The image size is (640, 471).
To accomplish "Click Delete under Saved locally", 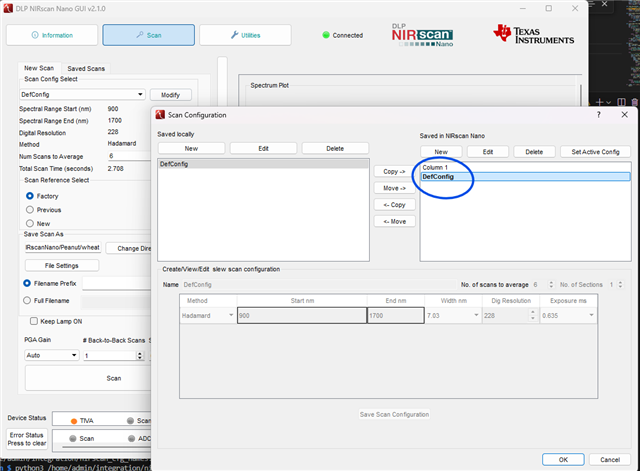I will point(335,149).
